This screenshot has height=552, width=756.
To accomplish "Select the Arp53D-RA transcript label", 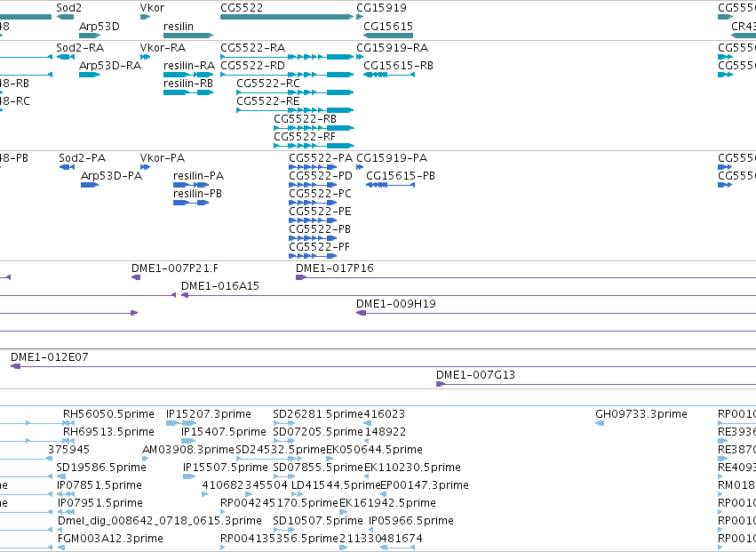I will [110, 66].
